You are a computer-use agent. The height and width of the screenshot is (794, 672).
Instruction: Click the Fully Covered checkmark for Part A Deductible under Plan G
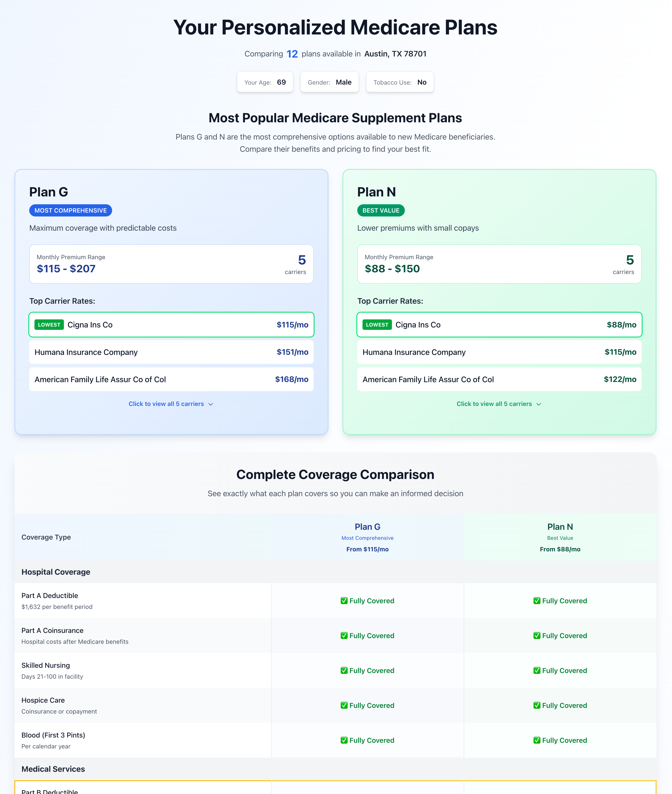pos(344,601)
